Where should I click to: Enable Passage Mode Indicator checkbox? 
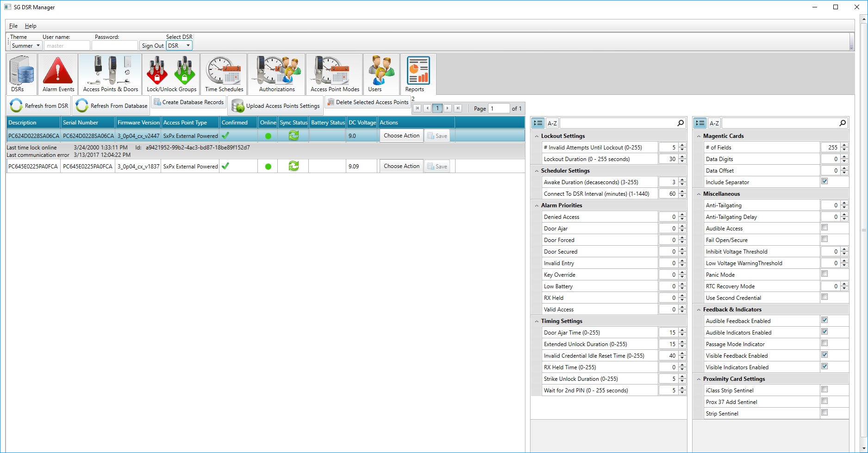(x=824, y=343)
